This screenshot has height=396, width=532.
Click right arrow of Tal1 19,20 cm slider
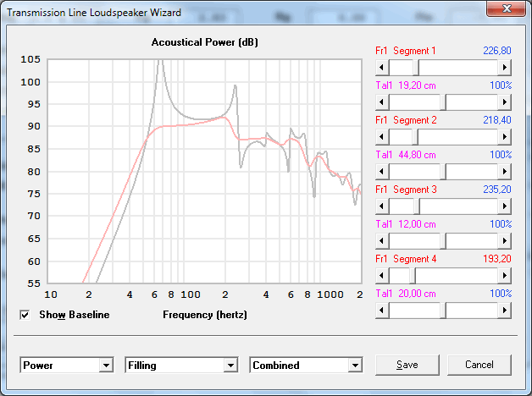(505, 102)
